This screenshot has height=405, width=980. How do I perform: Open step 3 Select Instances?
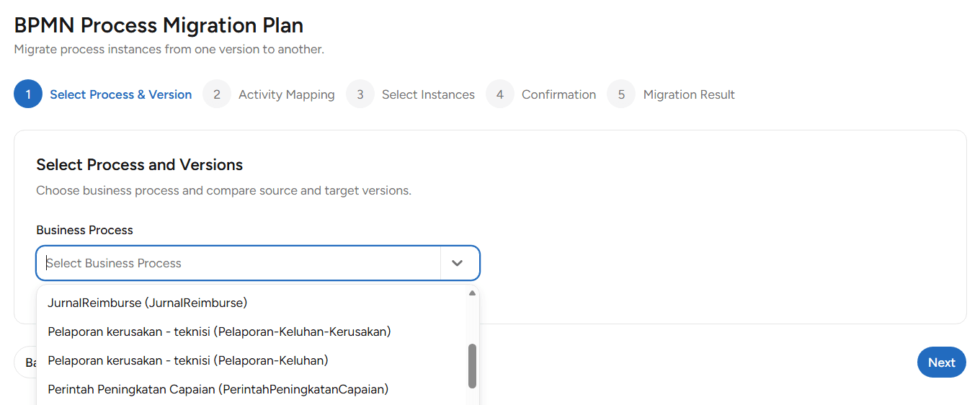coord(411,94)
